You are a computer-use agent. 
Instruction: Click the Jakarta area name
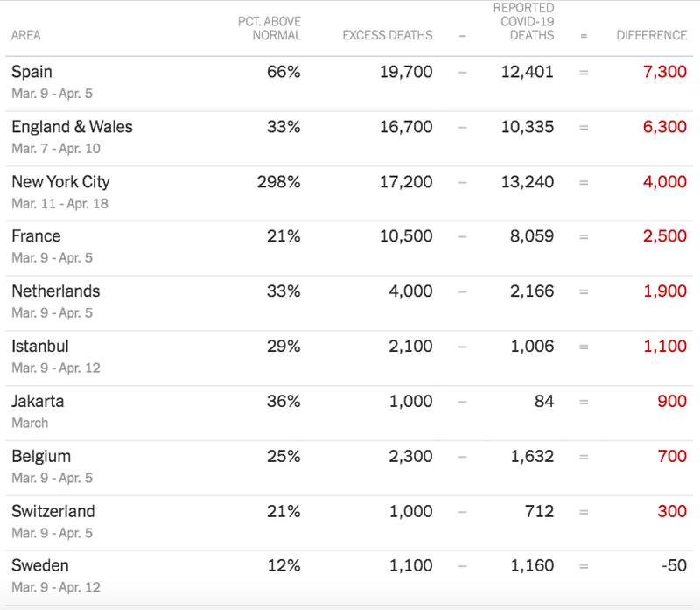pos(38,402)
